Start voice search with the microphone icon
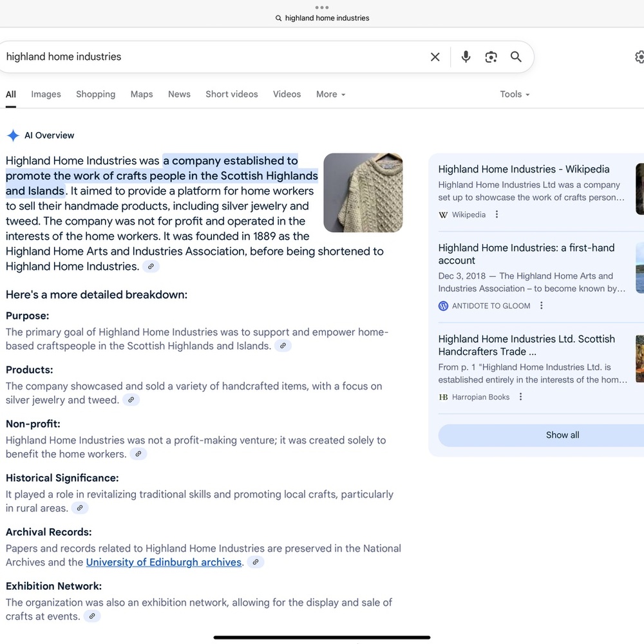 (x=466, y=57)
